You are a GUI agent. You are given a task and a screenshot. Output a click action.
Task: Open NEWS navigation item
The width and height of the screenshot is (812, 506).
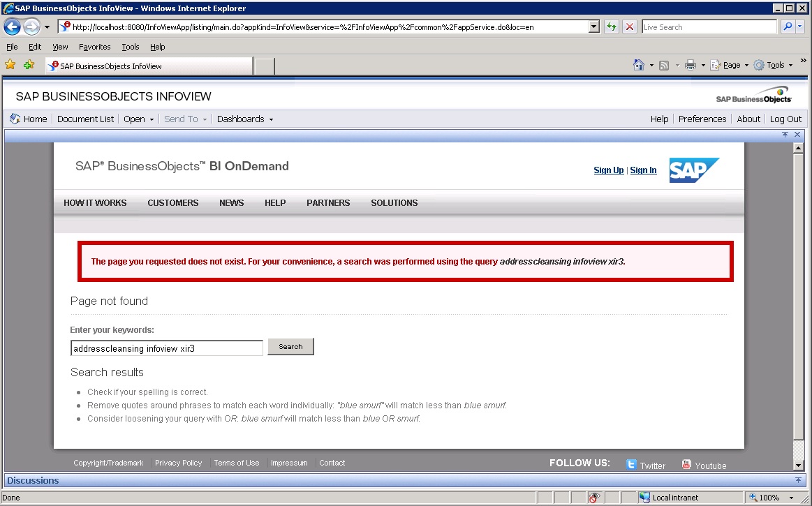click(232, 202)
